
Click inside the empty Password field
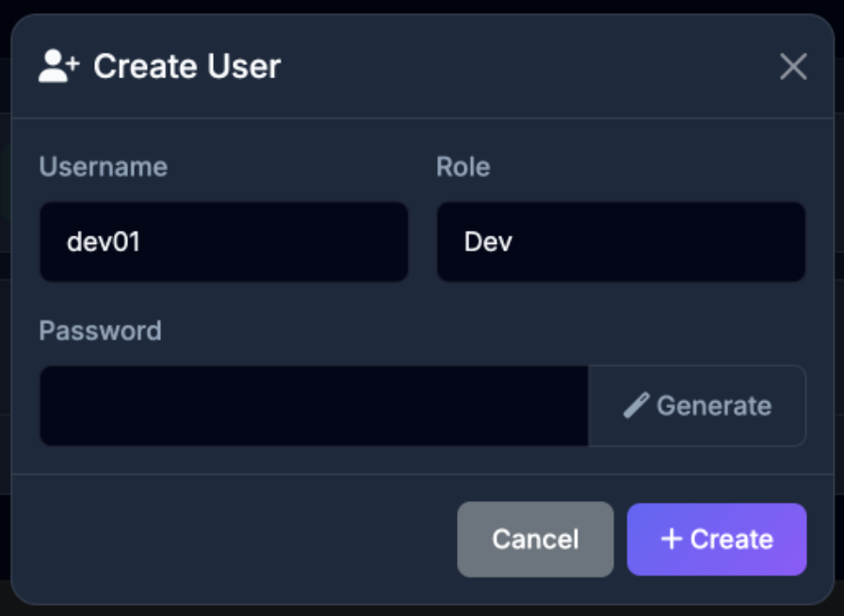pyautogui.click(x=314, y=406)
